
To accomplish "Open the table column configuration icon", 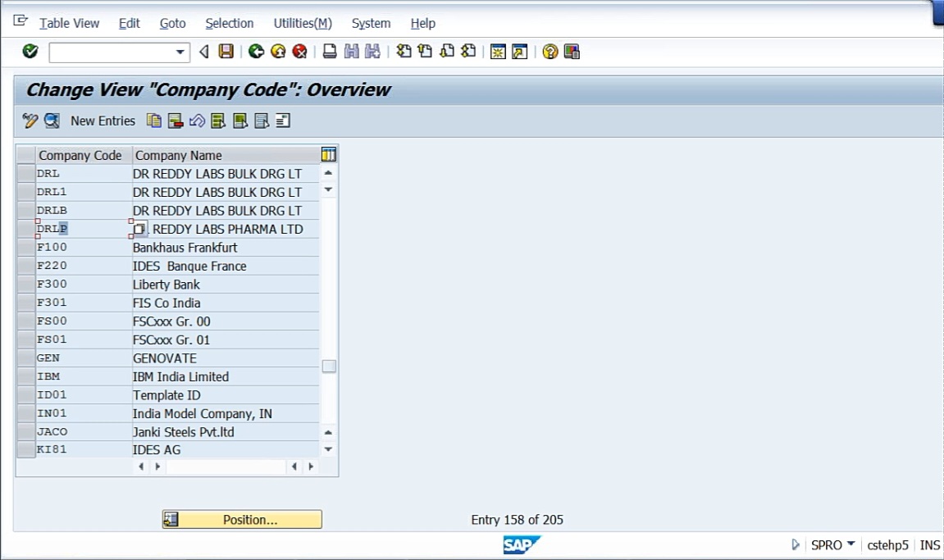I will 329,155.
